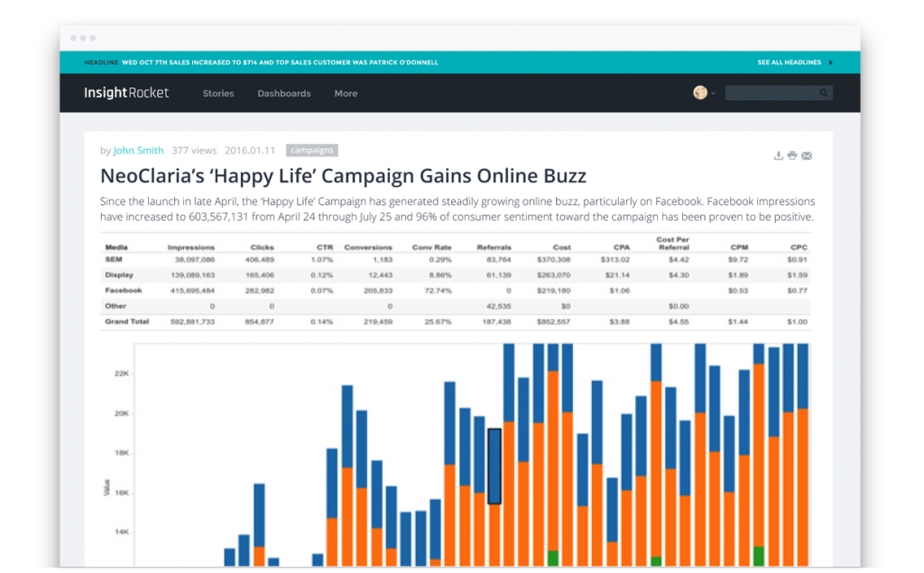Switch to the Stories section

tap(217, 93)
